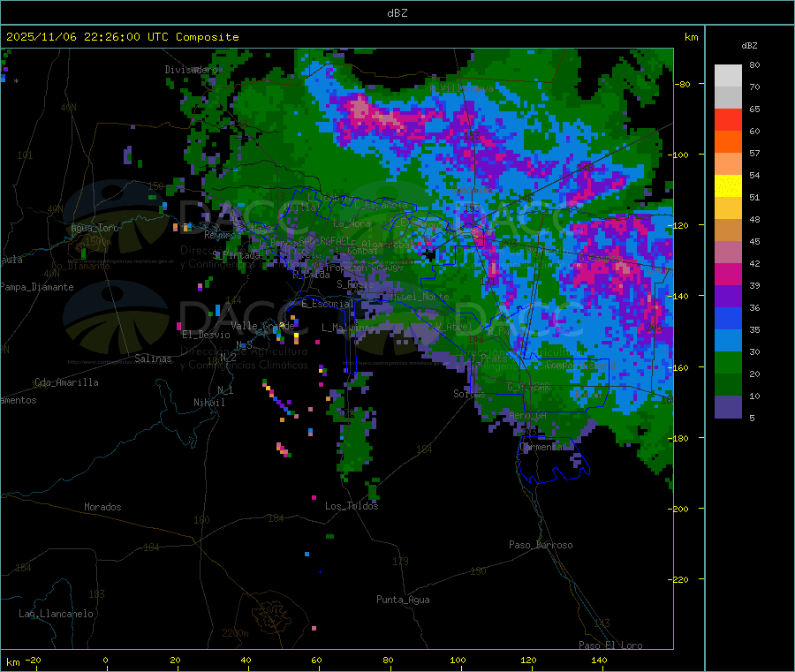The height and width of the screenshot is (672, 795).
Task: Select the mauve 42-45 dBZ legend swatch
Action: click(728, 253)
